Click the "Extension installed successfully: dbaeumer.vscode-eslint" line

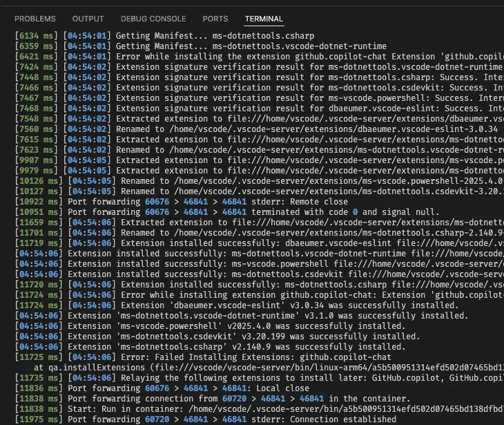(260, 243)
